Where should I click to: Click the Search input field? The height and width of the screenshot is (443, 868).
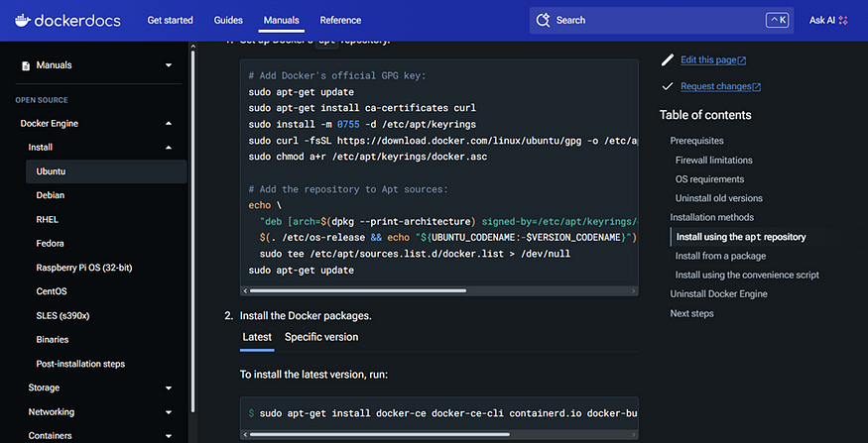pos(662,21)
